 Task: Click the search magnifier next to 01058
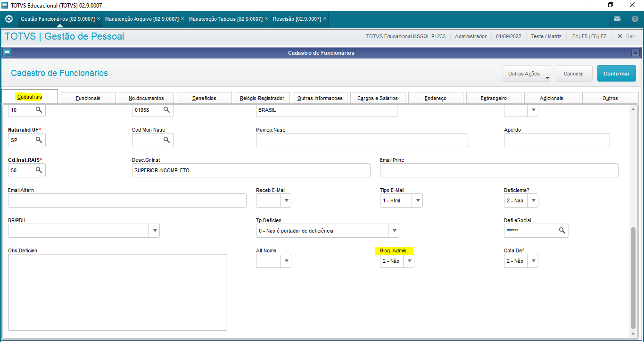(x=166, y=110)
